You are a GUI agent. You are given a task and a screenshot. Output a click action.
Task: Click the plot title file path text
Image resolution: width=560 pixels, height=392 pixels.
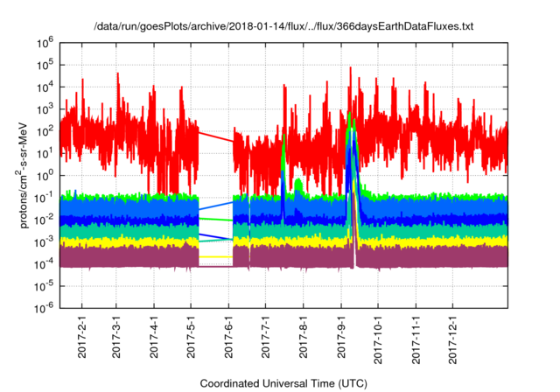283,26
